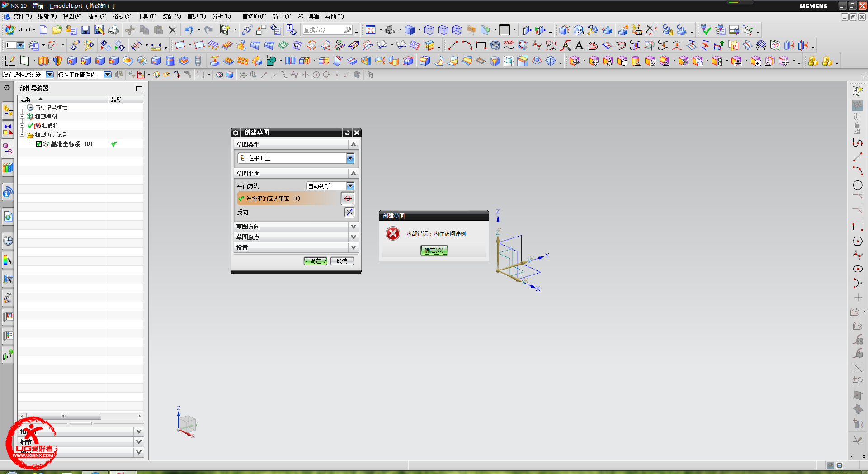Click 取消 in the Create Sketch dialog
Viewport: 868px width, 474px height.
point(342,261)
